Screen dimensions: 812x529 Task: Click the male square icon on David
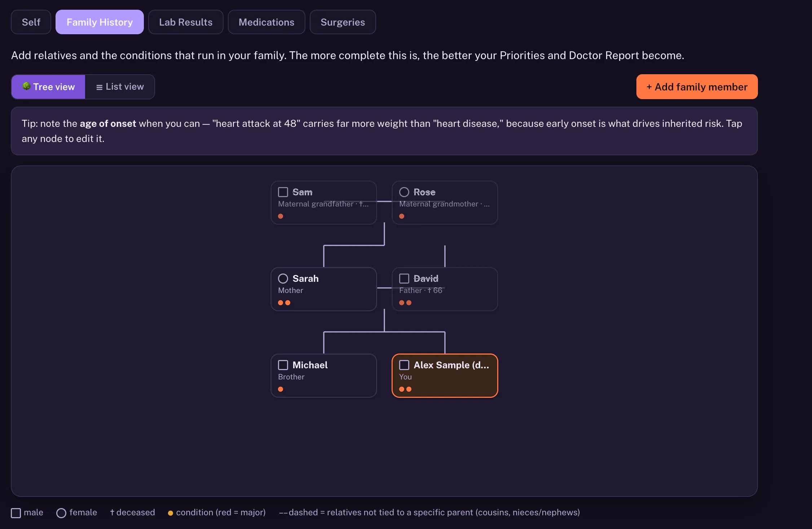click(x=404, y=279)
